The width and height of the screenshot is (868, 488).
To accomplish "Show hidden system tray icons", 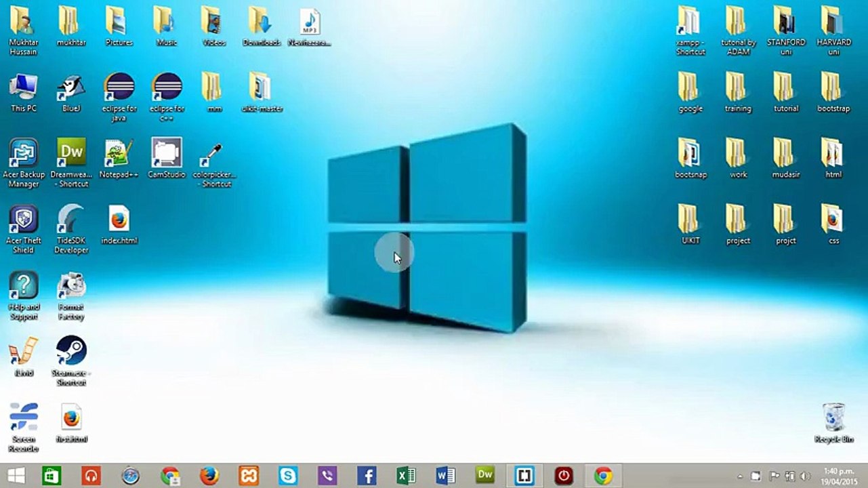I will 740,476.
